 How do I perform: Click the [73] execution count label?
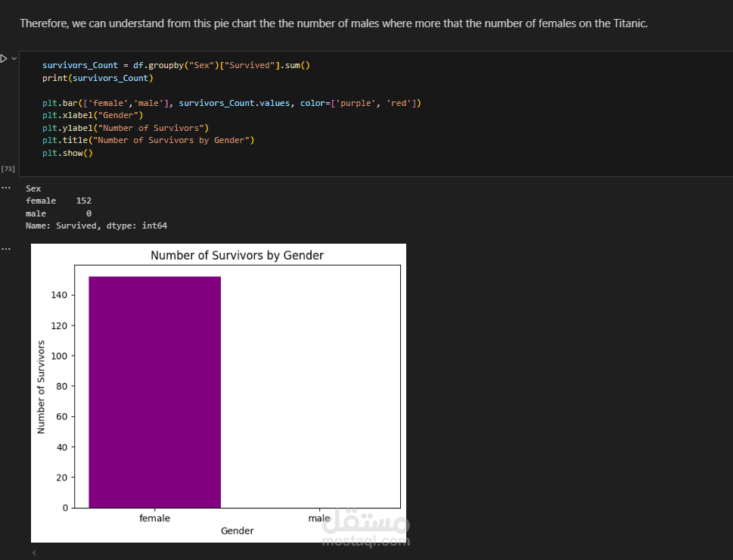(8, 168)
